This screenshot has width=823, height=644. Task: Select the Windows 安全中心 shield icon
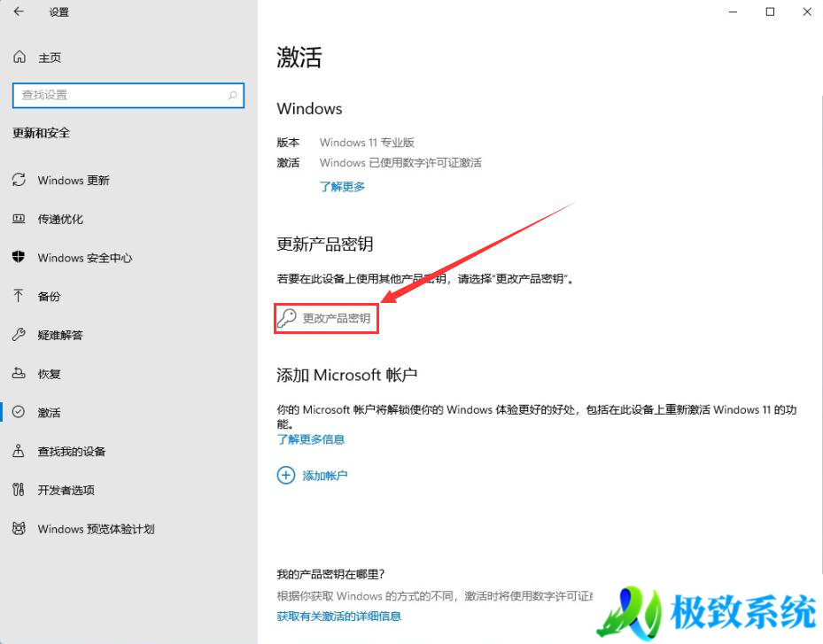coord(19,257)
